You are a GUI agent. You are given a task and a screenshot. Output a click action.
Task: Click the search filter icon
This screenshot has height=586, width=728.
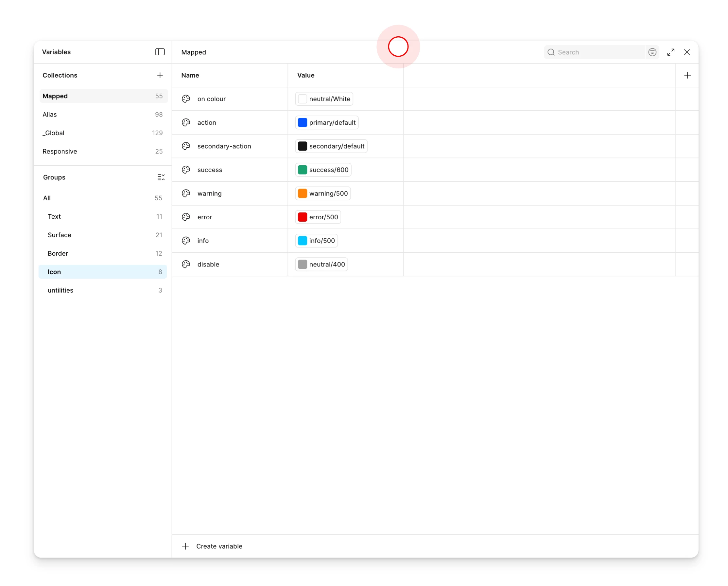click(652, 52)
